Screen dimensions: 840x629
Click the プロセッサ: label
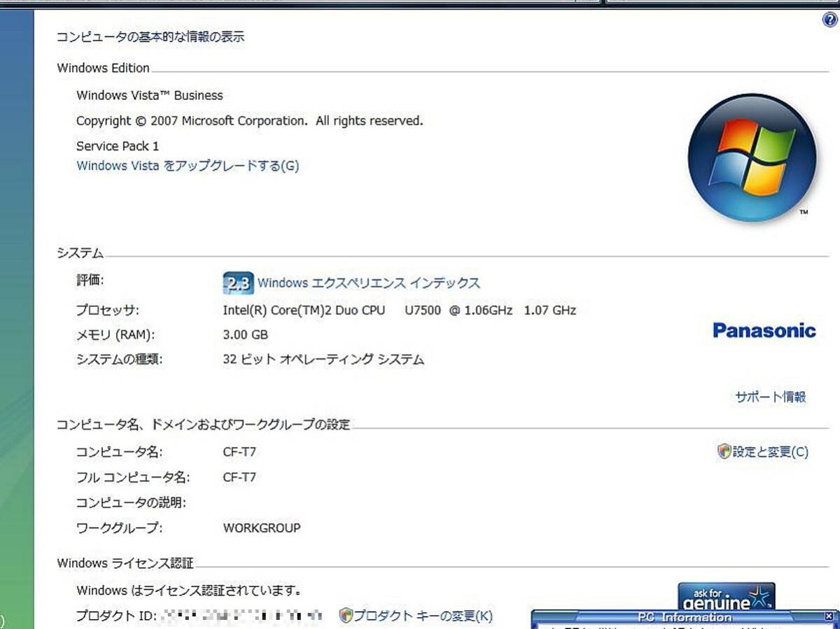click(108, 310)
